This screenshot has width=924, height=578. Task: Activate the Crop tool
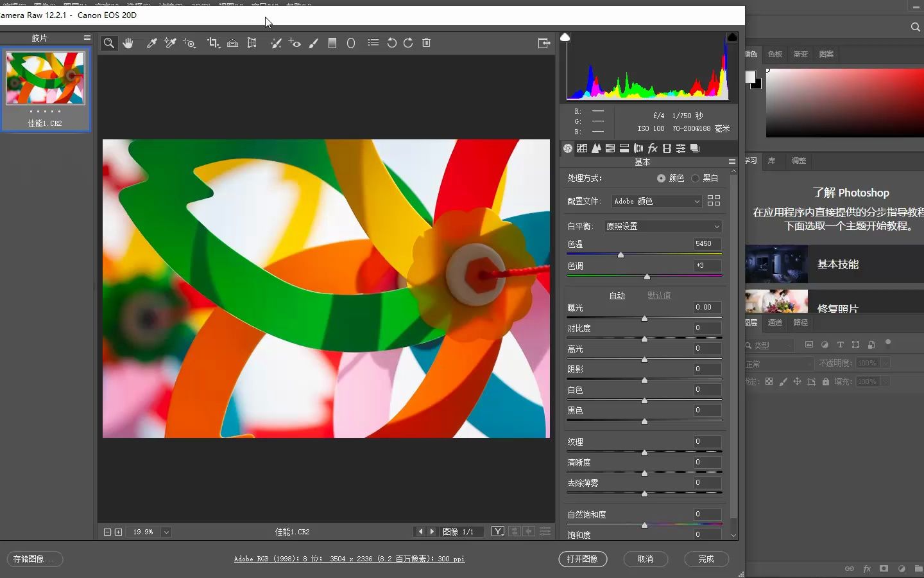point(213,43)
